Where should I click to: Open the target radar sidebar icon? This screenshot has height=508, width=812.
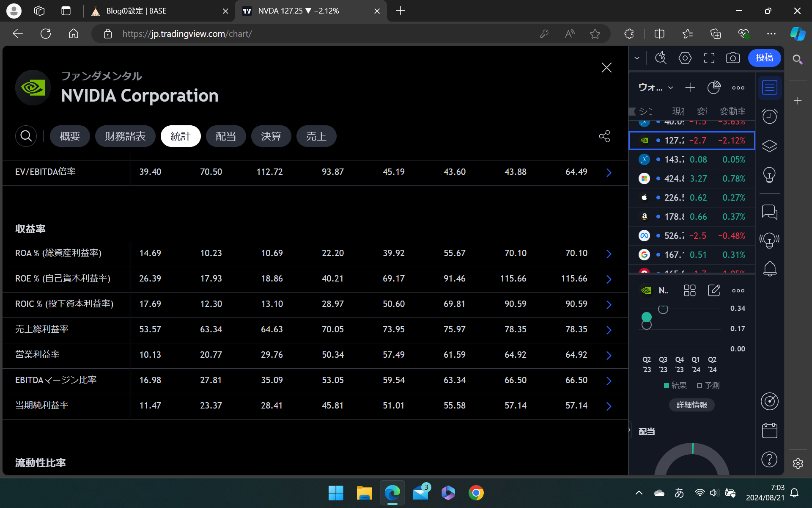tap(770, 401)
